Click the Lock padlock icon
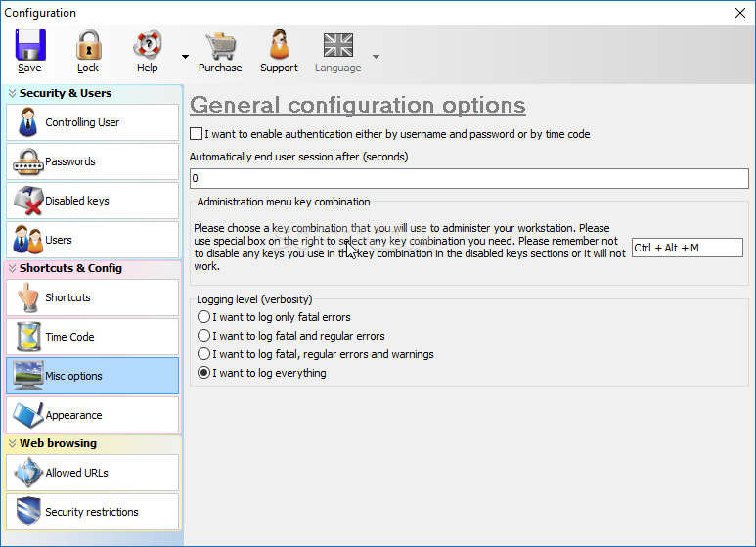The height and width of the screenshot is (547, 756). [88, 45]
